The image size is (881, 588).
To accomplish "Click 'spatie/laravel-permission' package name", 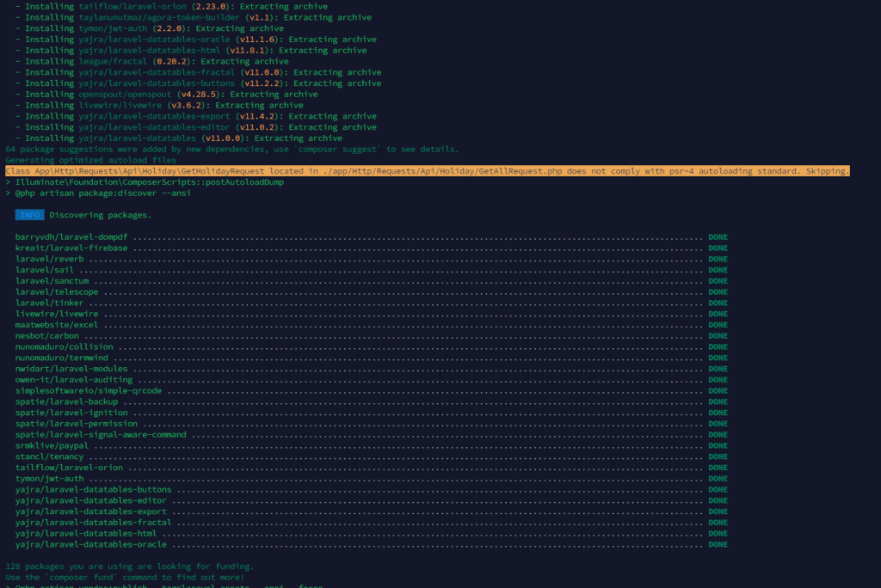I will (x=77, y=424).
